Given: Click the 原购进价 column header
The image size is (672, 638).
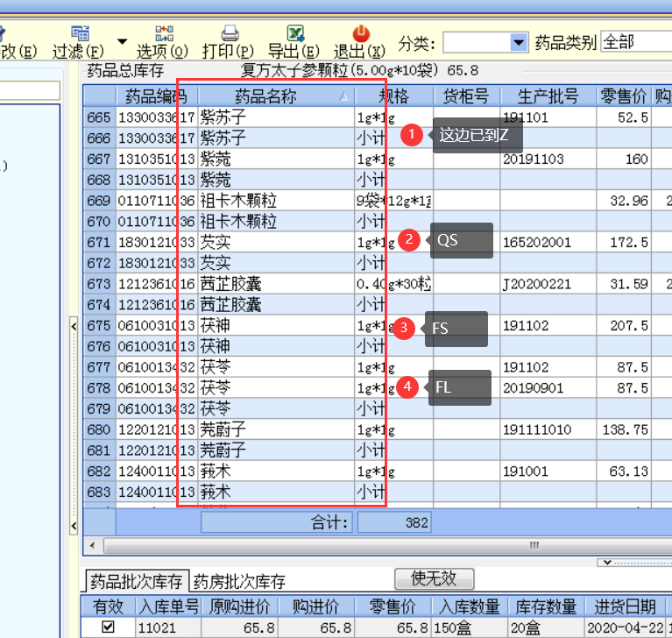Looking at the screenshot, I should [239, 606].
